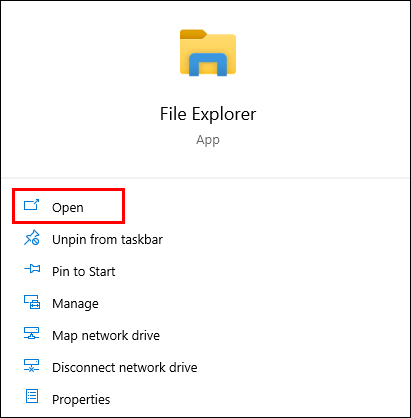Click the Manage computer icon
Screen dimensions: 411x418
click(32, 302)
